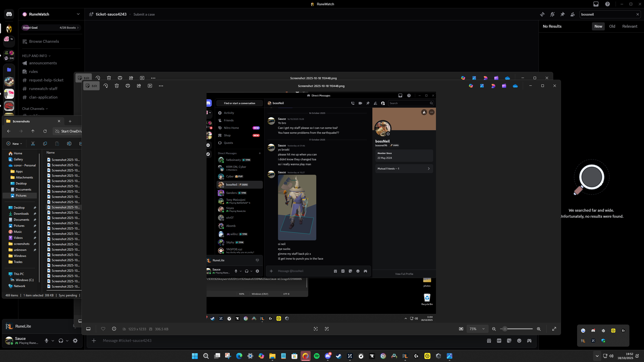Viewport: 644px width, 362px height.
Task: Open the 75% zoom level dropdown
Action: (477, 329)
